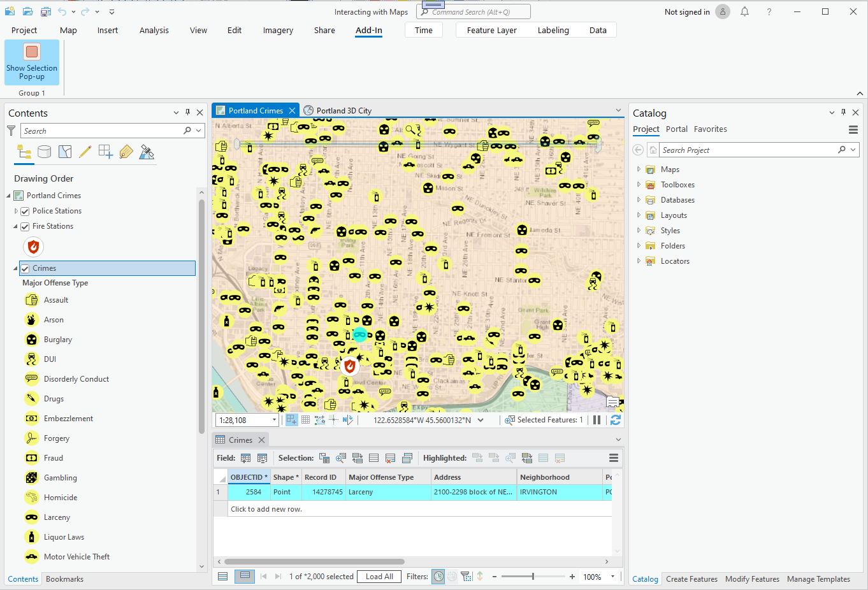Open the Add Field view in attribute table
This screenshot has height=590, width=868.
245,457
